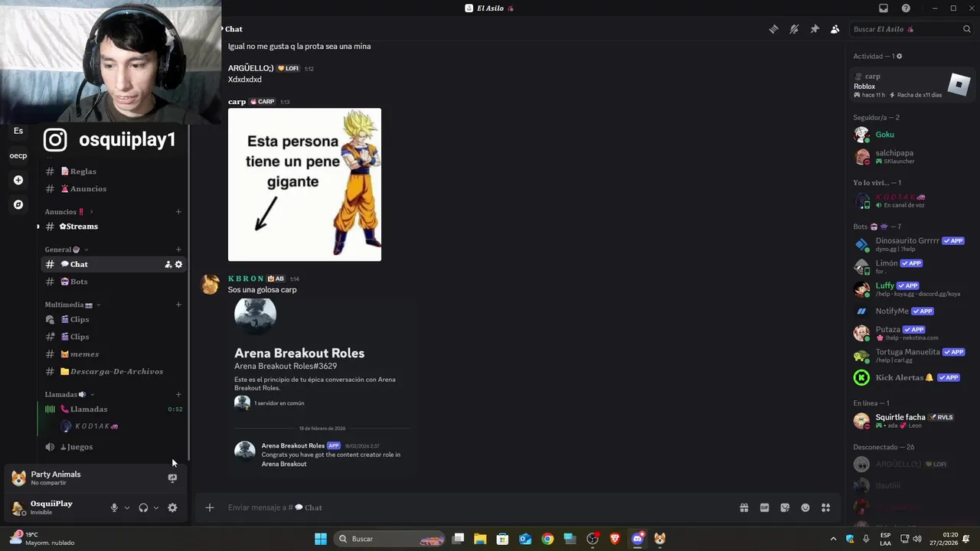Open the Discord inbox icon
Viewport: 980px width, 551px height.
884,8
